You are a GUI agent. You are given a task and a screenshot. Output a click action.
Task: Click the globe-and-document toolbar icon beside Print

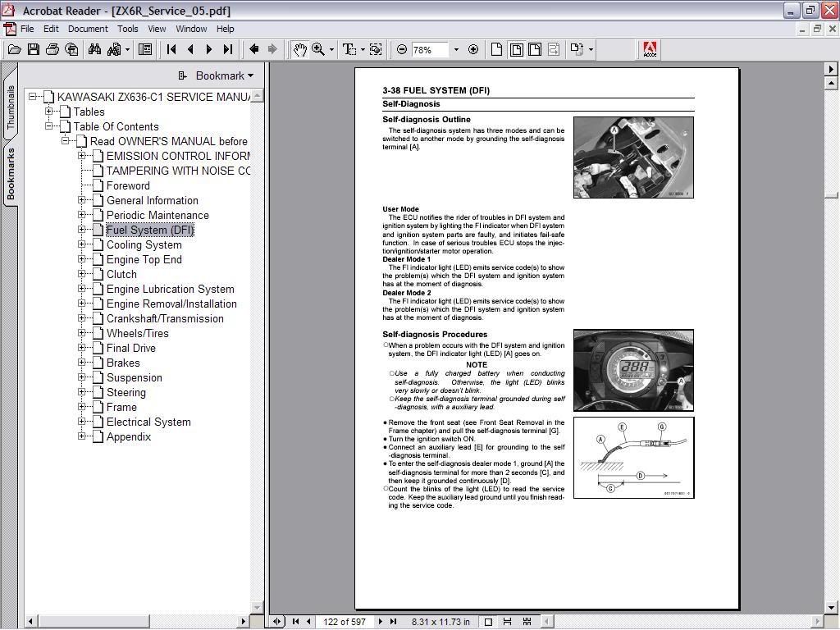71,50
